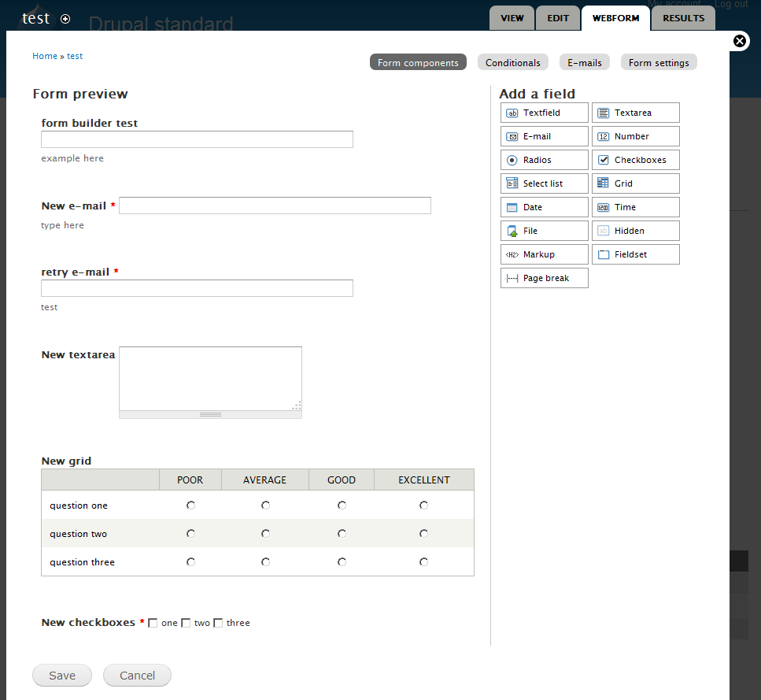Select Average for question one
The width and height of the screenshot is (761, 700).
point(265,506)
